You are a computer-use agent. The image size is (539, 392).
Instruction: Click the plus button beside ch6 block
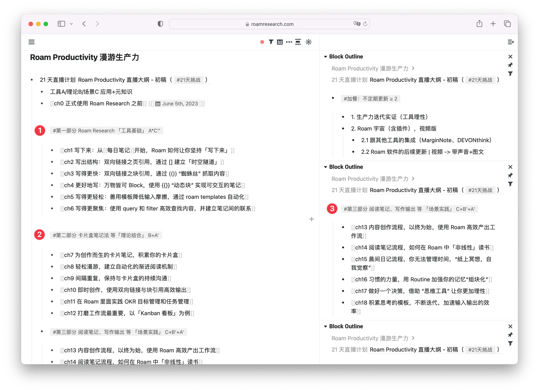312,219
